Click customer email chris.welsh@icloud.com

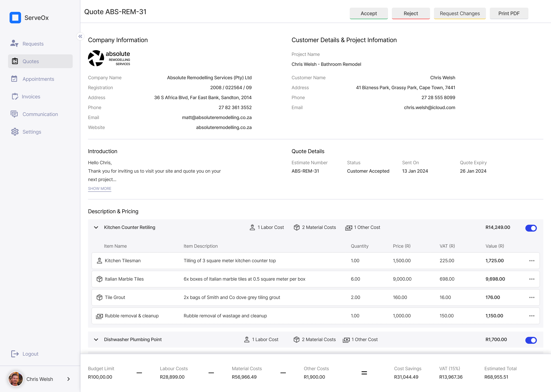[429, 108]
